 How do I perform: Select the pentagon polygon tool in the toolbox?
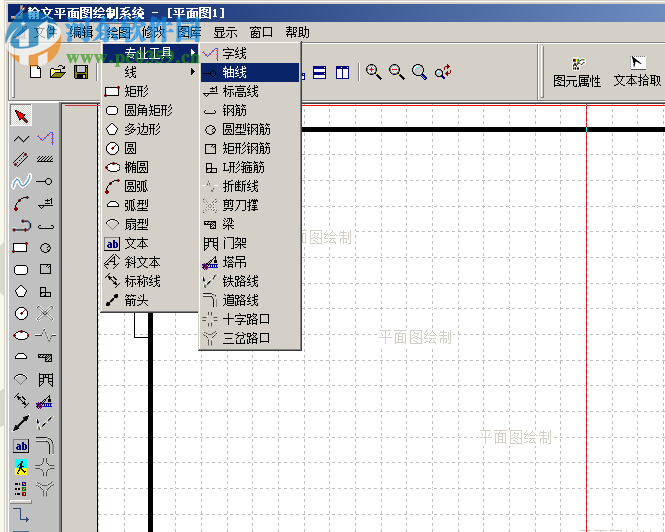tap(21, 291)
